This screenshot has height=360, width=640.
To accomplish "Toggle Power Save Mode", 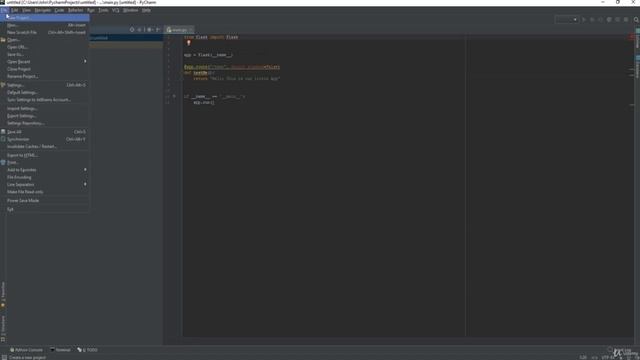I will [x=44, y=200].
